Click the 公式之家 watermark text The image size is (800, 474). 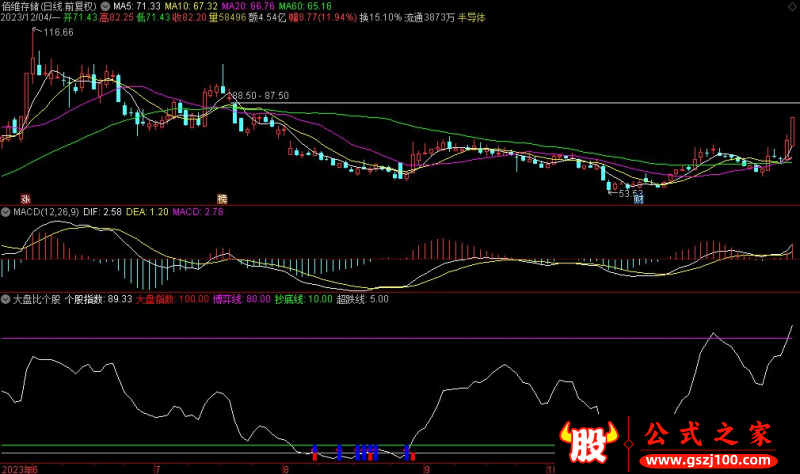[x=707, y=435]
